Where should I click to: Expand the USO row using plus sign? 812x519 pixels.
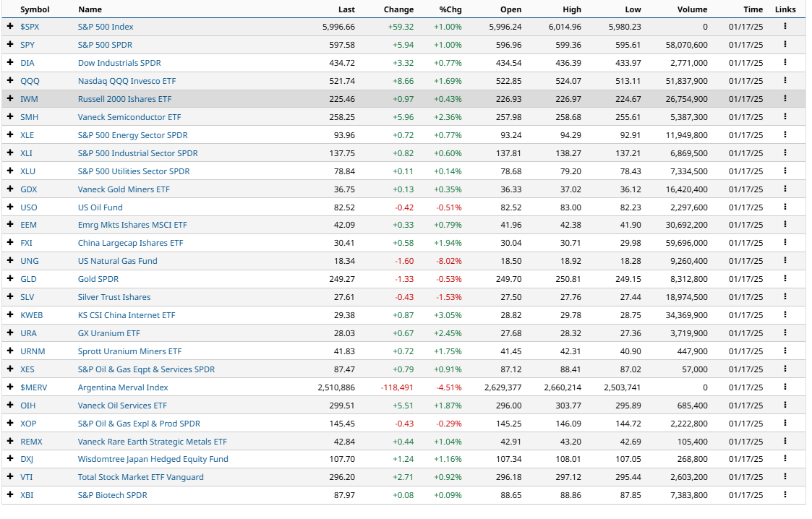tap(10, 207)
